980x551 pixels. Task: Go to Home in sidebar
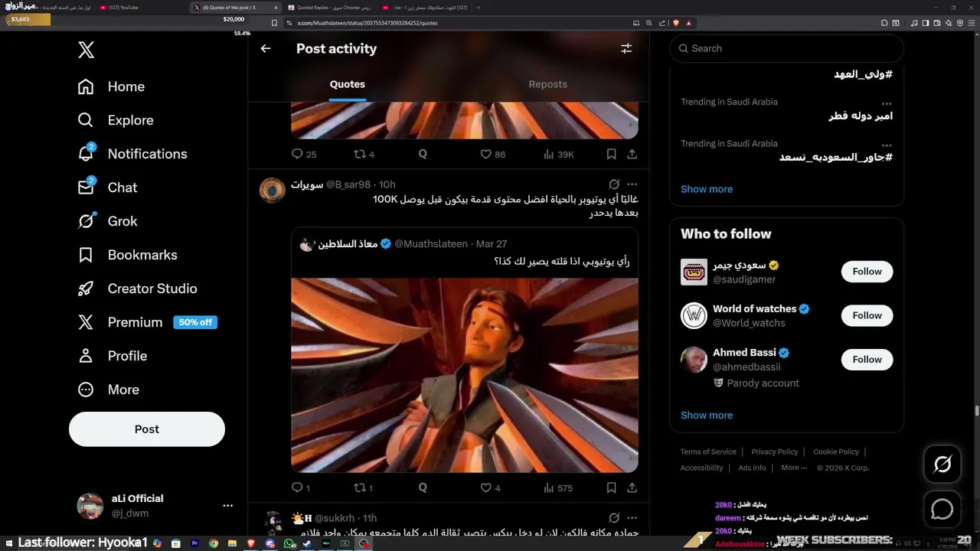click(x=111, y=86)
